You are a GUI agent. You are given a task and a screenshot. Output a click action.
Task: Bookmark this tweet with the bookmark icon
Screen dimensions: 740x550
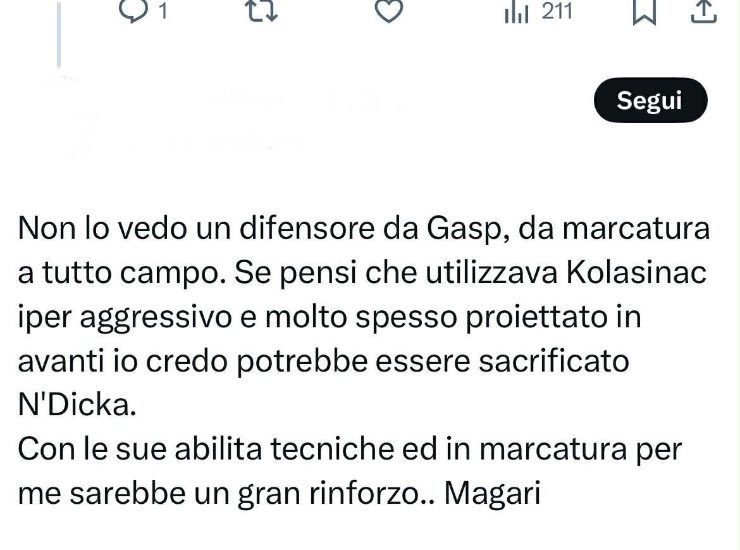point(644,11)
